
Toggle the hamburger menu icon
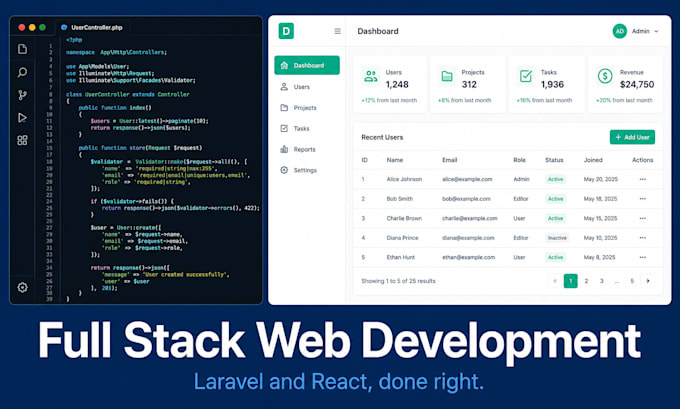point(337,31)
